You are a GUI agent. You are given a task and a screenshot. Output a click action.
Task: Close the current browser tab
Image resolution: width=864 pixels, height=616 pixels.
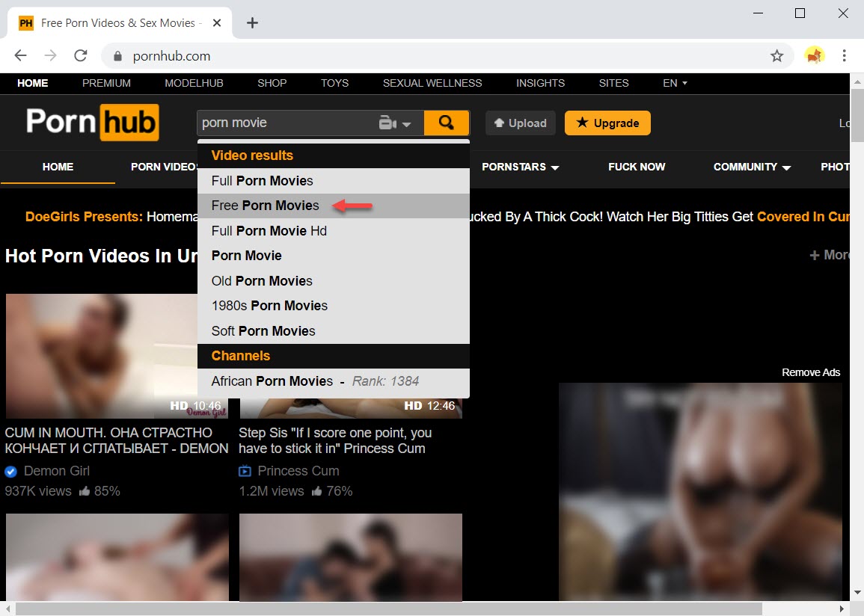pos(217,23)
